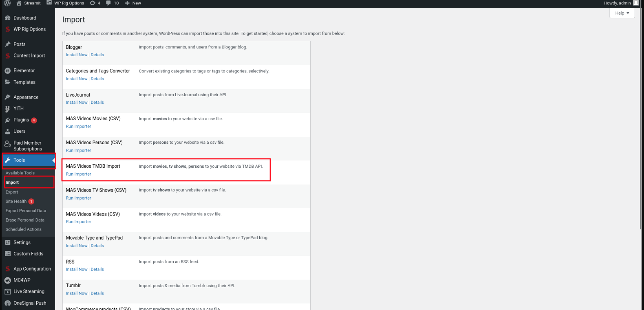Click text 'Import posts from an RSS feed.'
Viewport: 644px width, 310px height.
tap(169, 262)
